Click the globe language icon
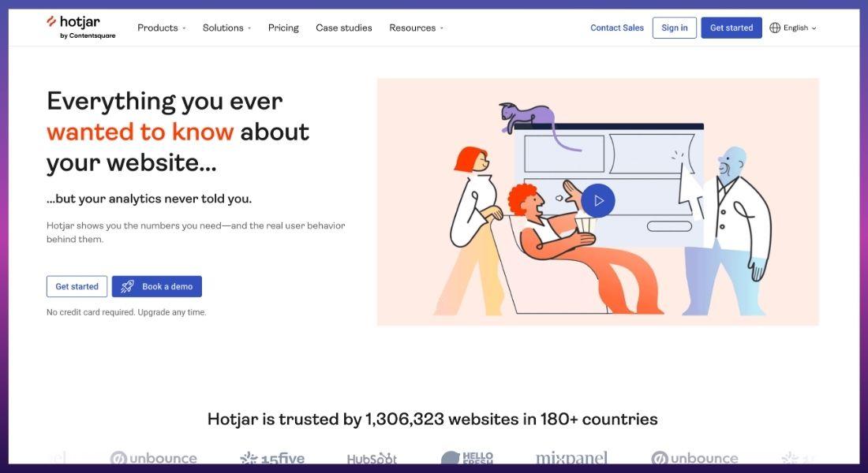The height and width of the screenshot is (473, 868). click(x=775, y=28)
